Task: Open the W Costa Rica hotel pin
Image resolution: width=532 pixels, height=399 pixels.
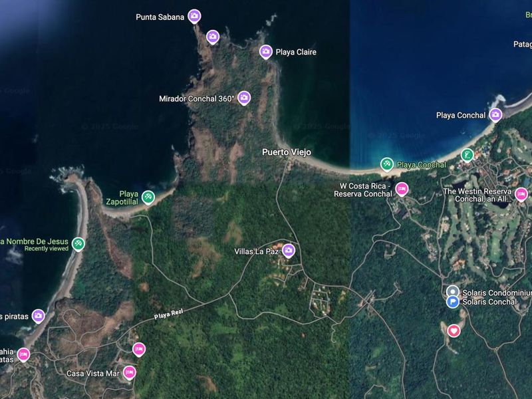Action: (402, 189)
